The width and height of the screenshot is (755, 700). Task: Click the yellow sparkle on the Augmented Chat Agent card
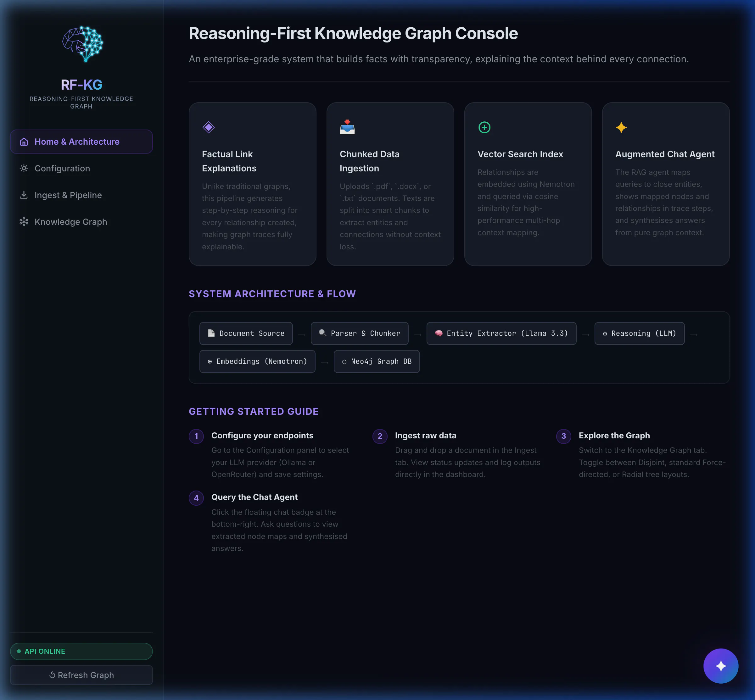(621, 127)
